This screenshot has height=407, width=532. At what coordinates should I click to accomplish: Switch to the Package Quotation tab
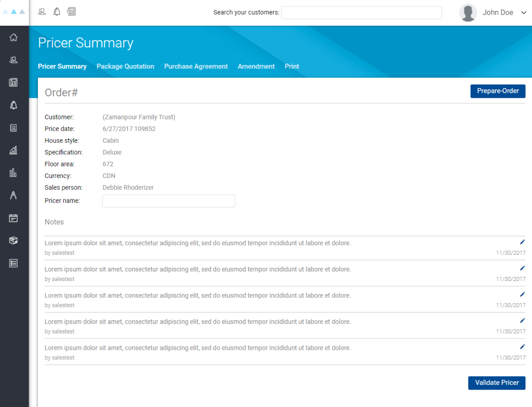[x=125, y=66]
